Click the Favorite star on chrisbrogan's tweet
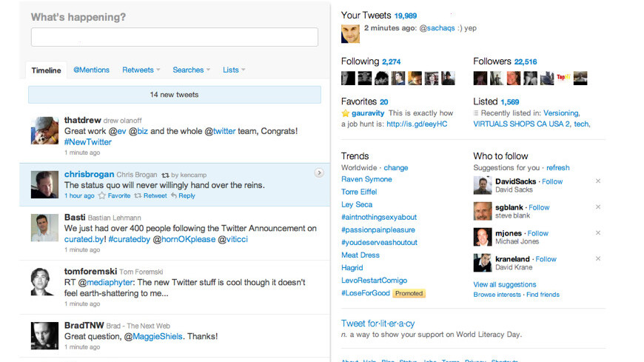This screenshot has width=644, height=362. pyautogui.click(x=102, y=196)
